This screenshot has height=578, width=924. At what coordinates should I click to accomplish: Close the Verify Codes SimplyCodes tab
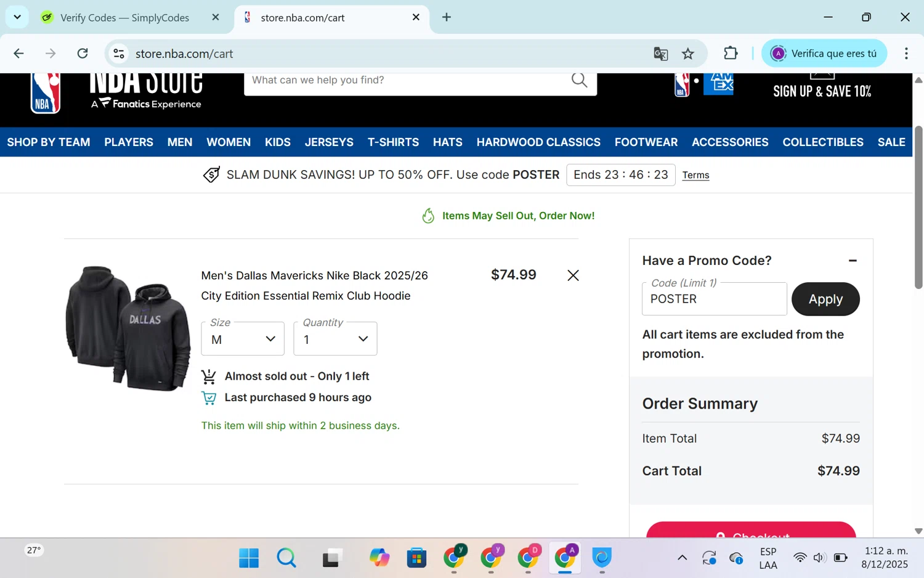[x=216, y=17]
